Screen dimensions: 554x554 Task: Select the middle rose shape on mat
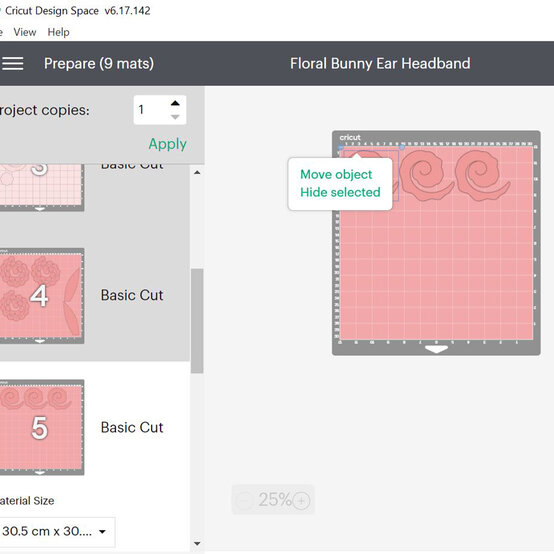pyautogui.click(x=426, y=175)
